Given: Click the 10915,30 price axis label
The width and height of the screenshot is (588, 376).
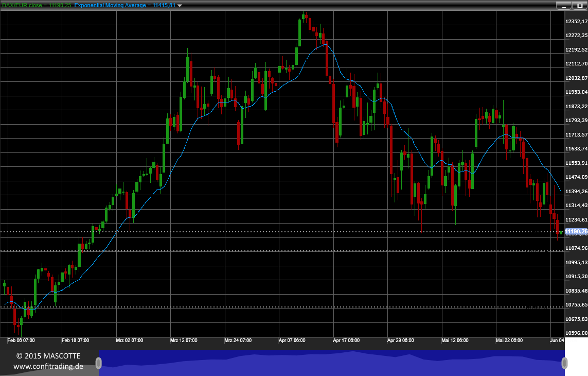Looking at the screenshot, I should [576, 276].
